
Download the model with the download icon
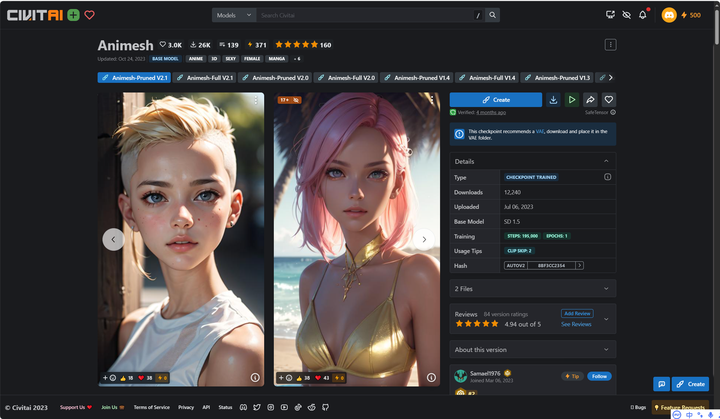coord(553,100)
